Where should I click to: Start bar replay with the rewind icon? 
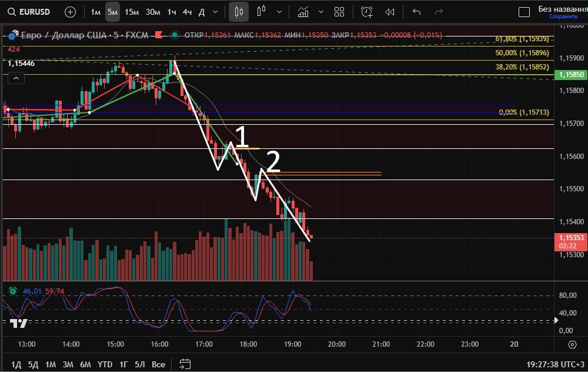(x=389, y=12)
